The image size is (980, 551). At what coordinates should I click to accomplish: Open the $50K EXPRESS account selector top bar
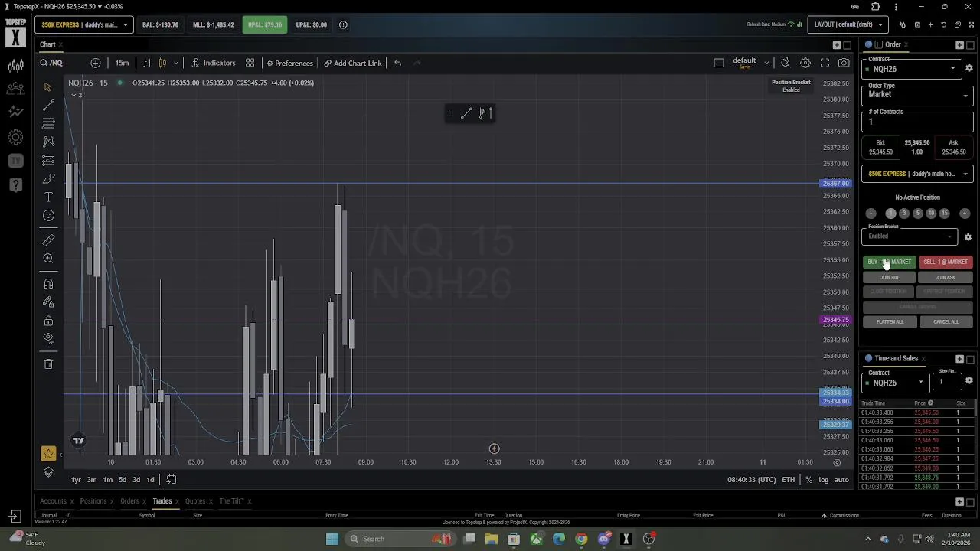pos(84,24)
